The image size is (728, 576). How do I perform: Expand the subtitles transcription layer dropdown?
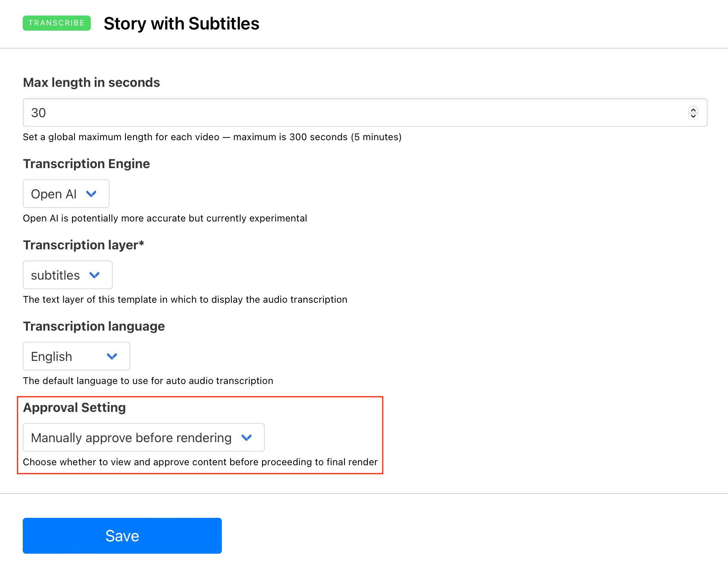click(x=68, y=275)
